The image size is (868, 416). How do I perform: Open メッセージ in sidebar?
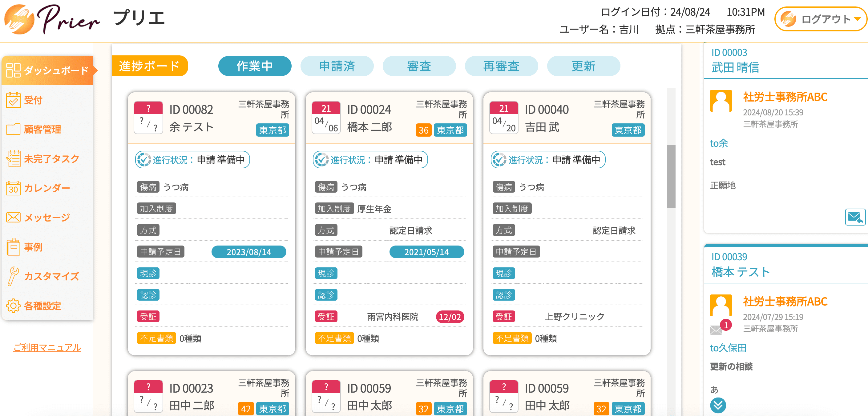coord(48,217)
